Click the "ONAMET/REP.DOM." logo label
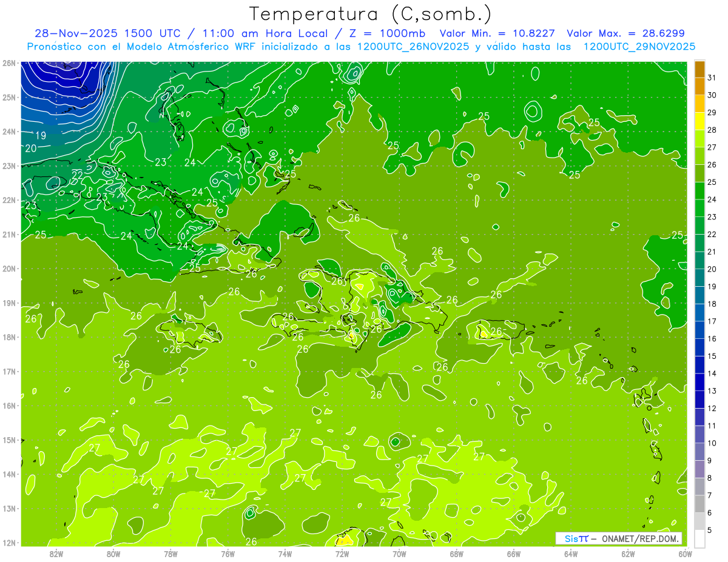 point(641,538)
